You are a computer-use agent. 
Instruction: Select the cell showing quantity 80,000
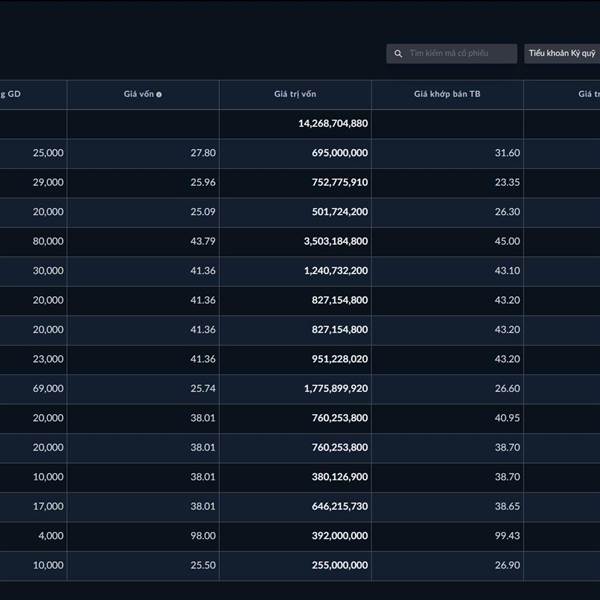point(47,241)
